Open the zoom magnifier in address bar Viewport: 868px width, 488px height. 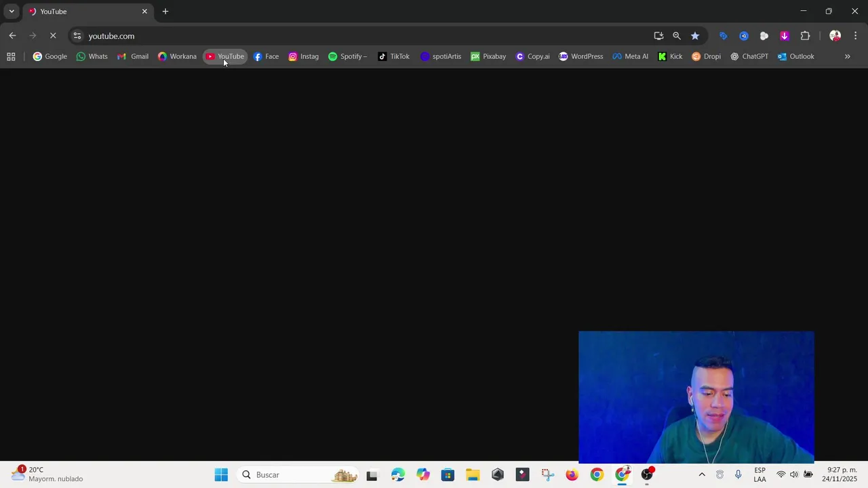point(677,36)
